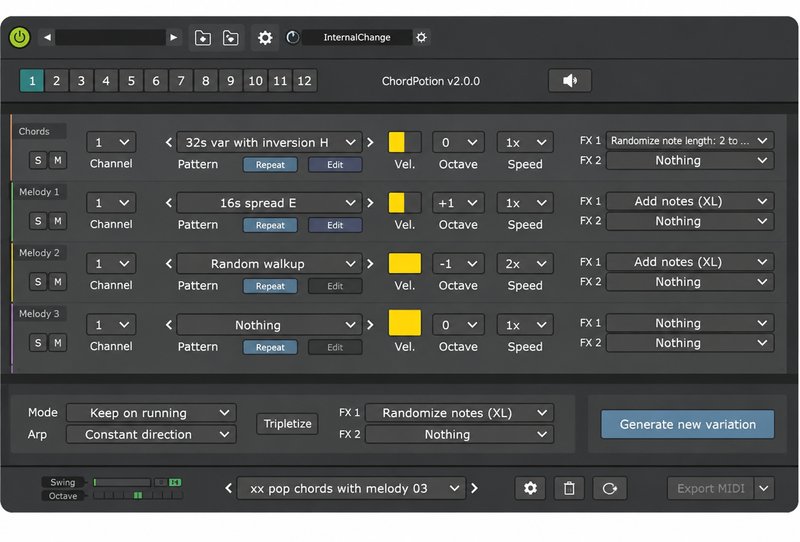This screenshot has height=542, width=800.
Task: Open the Random walkup pattern dropdown
Action: coord(269,264)
